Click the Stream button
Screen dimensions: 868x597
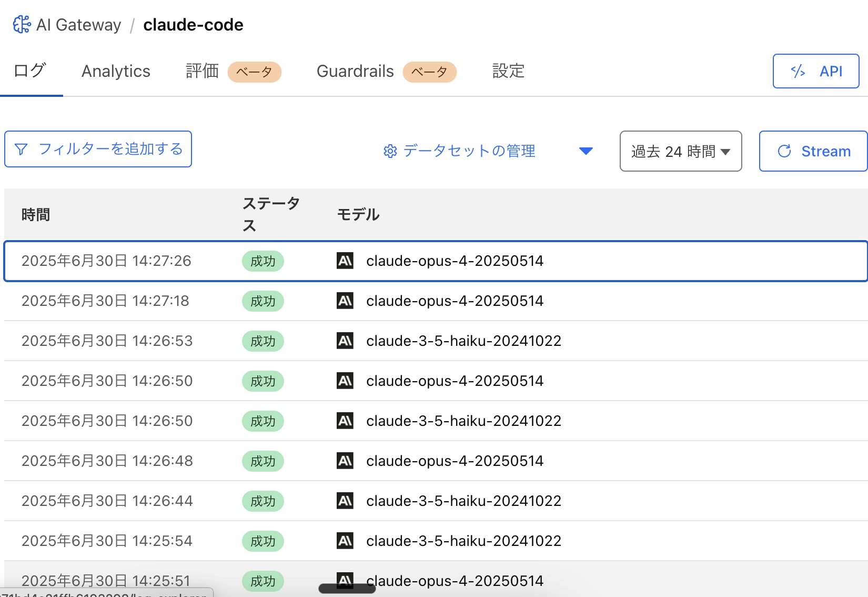[x=813, y=151]
